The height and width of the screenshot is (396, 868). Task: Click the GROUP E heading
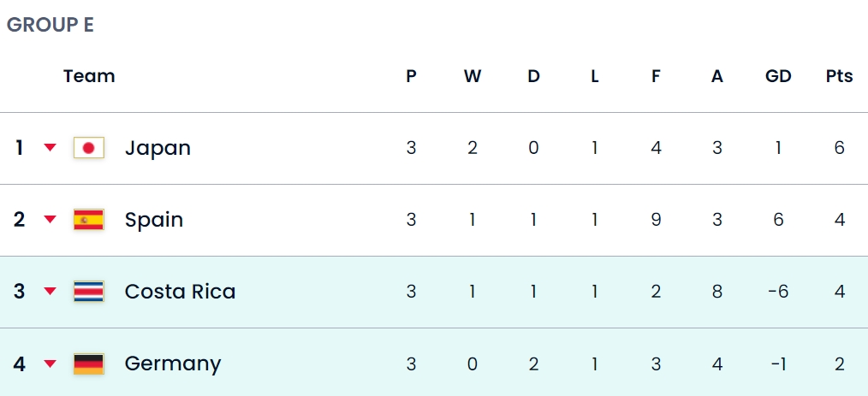(51, 25)
